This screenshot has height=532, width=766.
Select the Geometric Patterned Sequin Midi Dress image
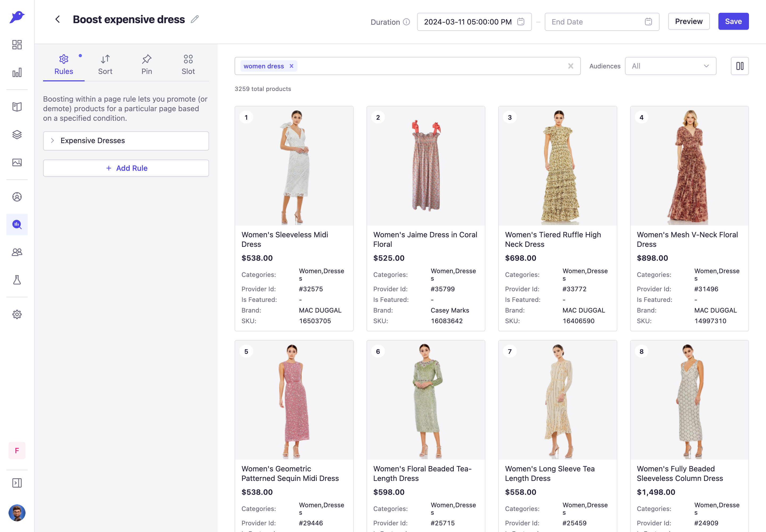(x=294, y=400)
